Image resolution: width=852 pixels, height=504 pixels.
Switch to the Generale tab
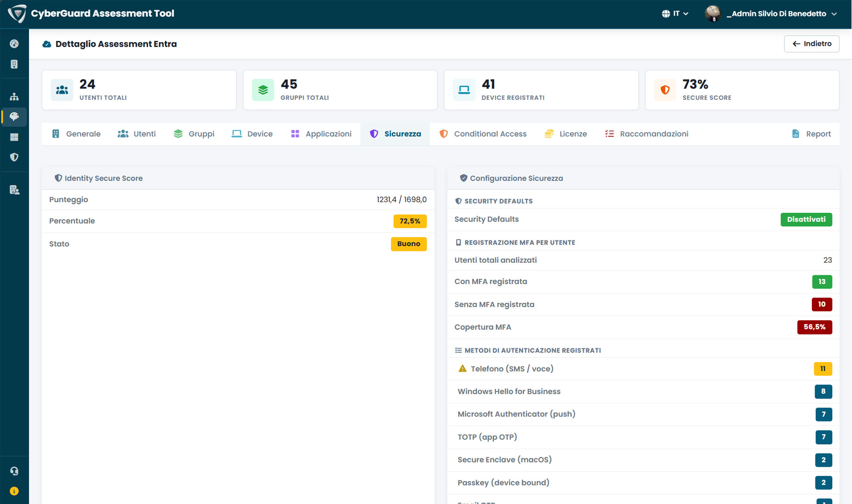pos(76,134)
